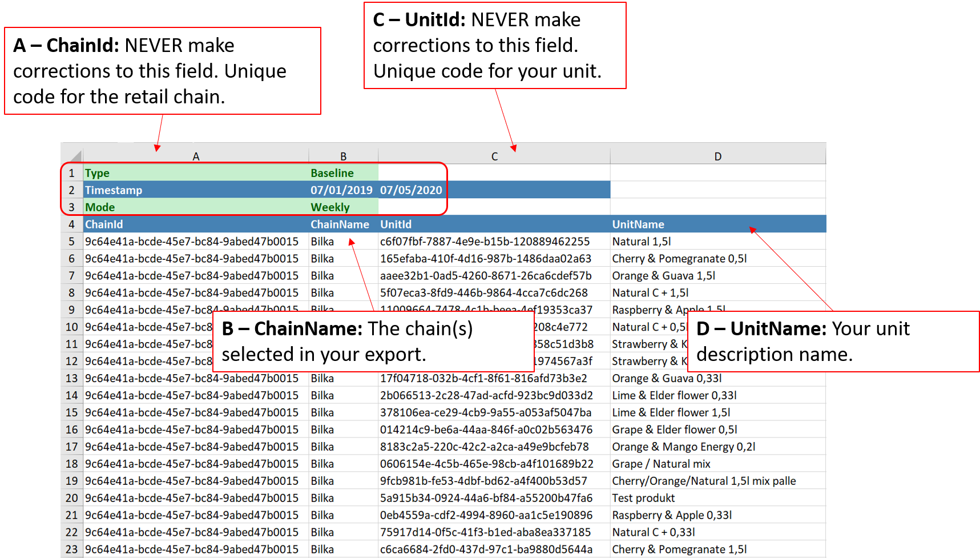The width and height of the screenshot is (980, 558).
Task: Click the UnitName header cell
Action: click(638, 224)
